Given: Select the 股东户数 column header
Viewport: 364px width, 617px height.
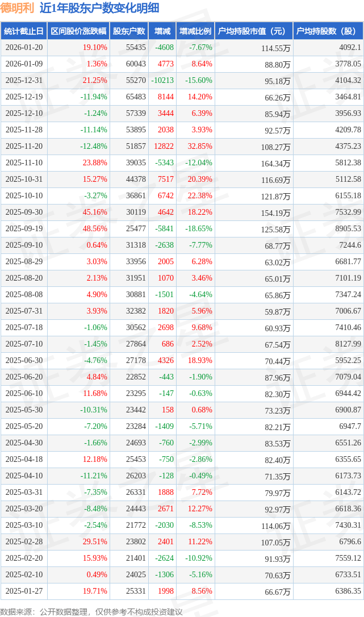Looking at the screenshot, I should click(128, 31).
